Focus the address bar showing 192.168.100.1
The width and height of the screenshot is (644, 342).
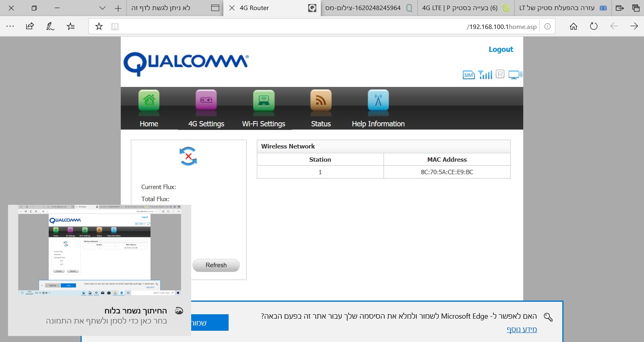[322, 27]
